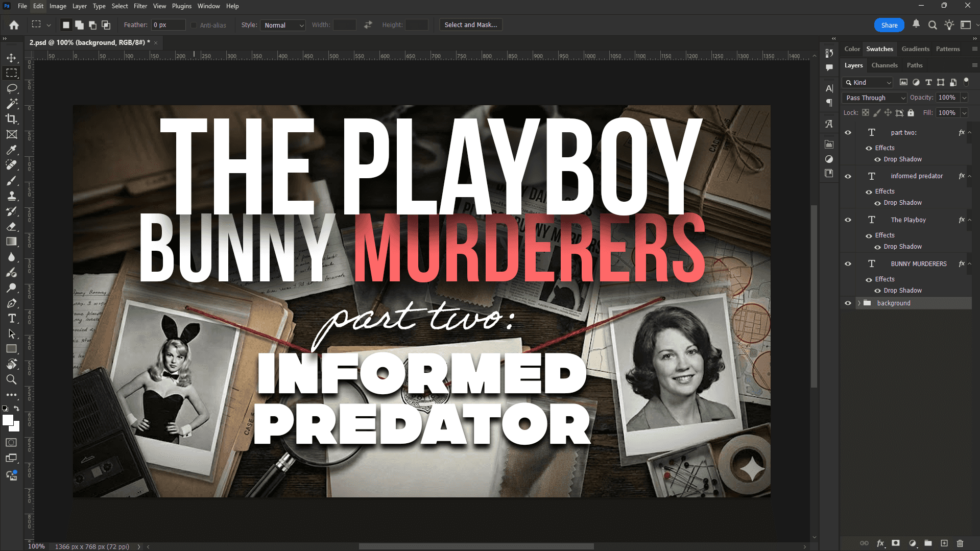Click the Add layer style fx button
The width and height of the screenshot is (980, 551).
click(880, 543)
